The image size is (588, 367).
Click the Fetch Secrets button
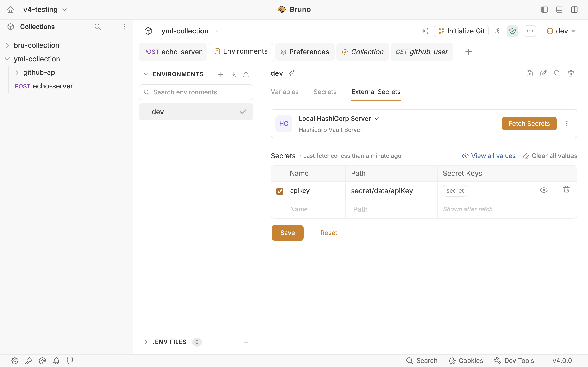pyautogui.click(x=529, y=124)
